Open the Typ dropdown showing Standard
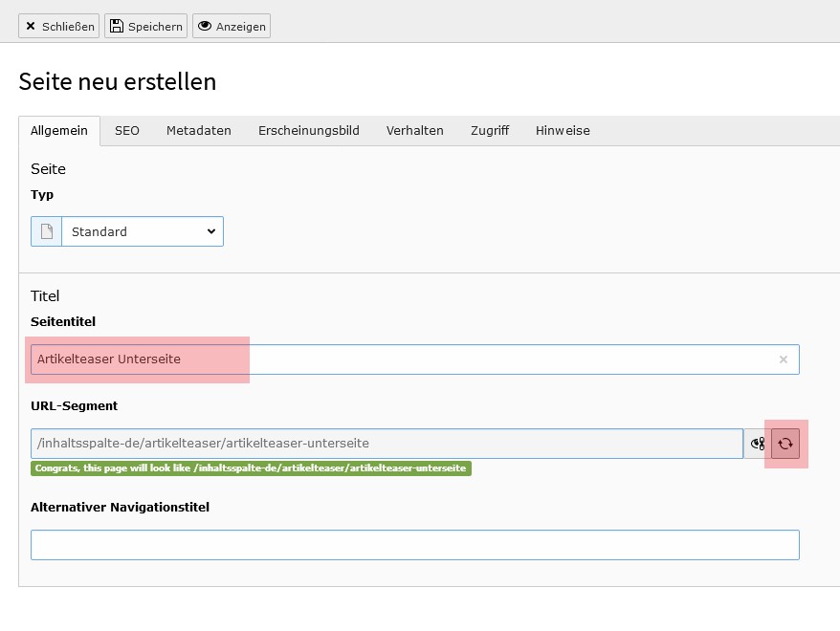This screenshot has width=840, height=631. coord(143,231)
